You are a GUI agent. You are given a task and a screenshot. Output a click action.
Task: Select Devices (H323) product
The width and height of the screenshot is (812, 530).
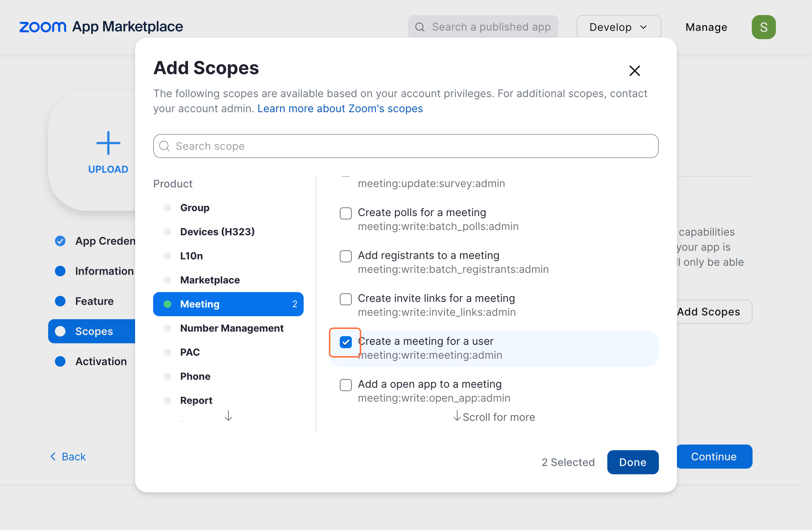point(228,232)
